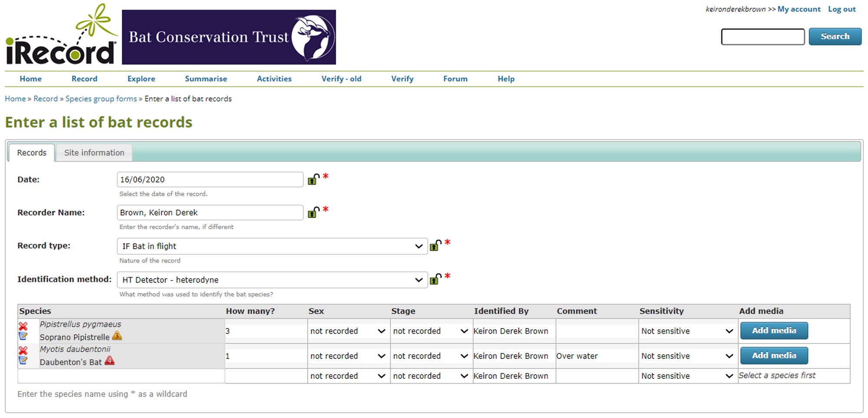Lock the Recorder Name field
Screen dimensions: 868x418
pyautogui.click(x=313, y=212)
